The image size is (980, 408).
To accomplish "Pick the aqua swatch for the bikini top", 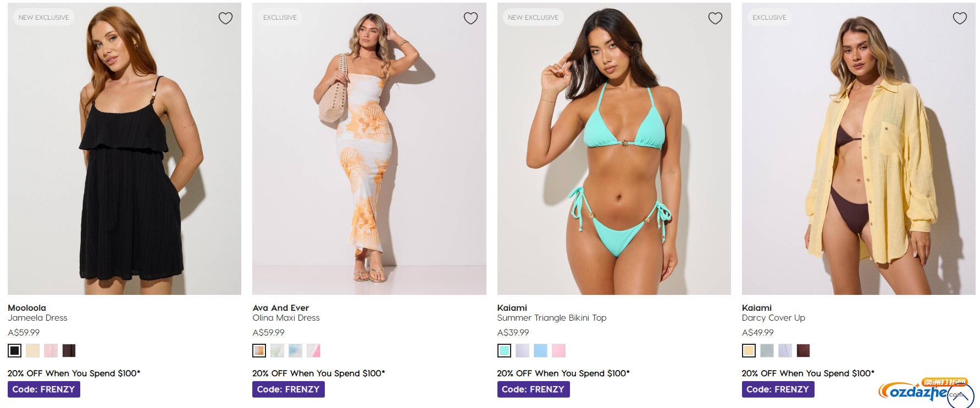I will (x=503, y=350).
